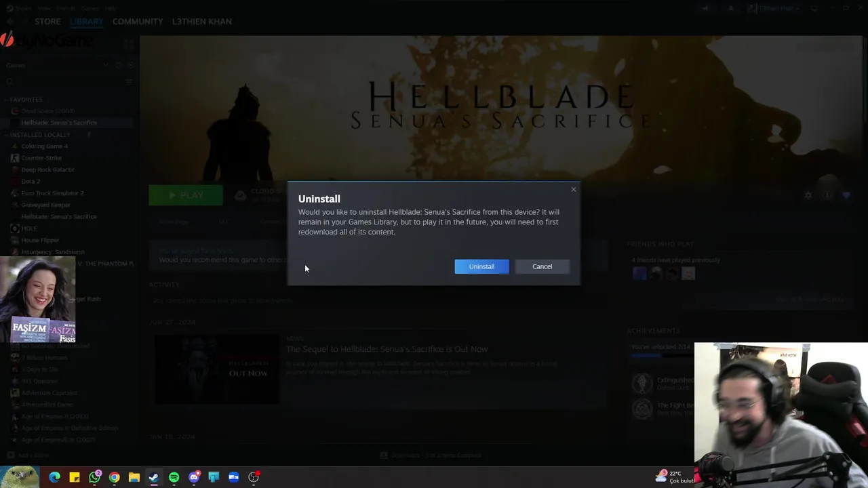868x488 pixels.
Task: Select Counter-Strike in library list
Action: 41,158
